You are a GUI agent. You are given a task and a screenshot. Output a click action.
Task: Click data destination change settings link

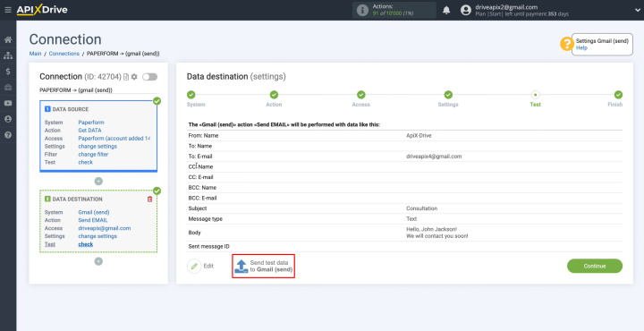97,236
